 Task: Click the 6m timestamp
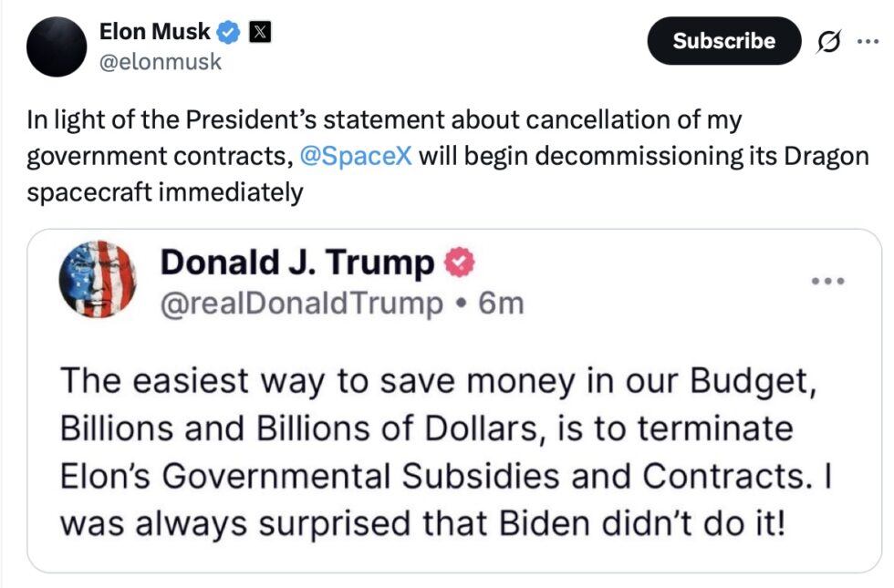502,303
